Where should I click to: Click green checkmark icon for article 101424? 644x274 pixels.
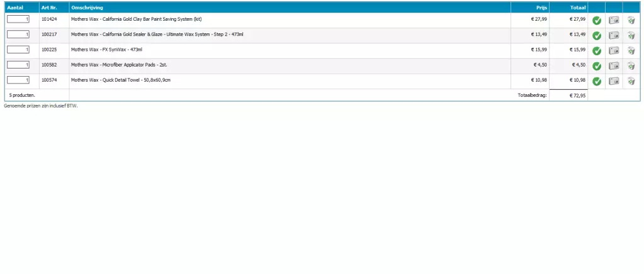(x=597, y=21)
